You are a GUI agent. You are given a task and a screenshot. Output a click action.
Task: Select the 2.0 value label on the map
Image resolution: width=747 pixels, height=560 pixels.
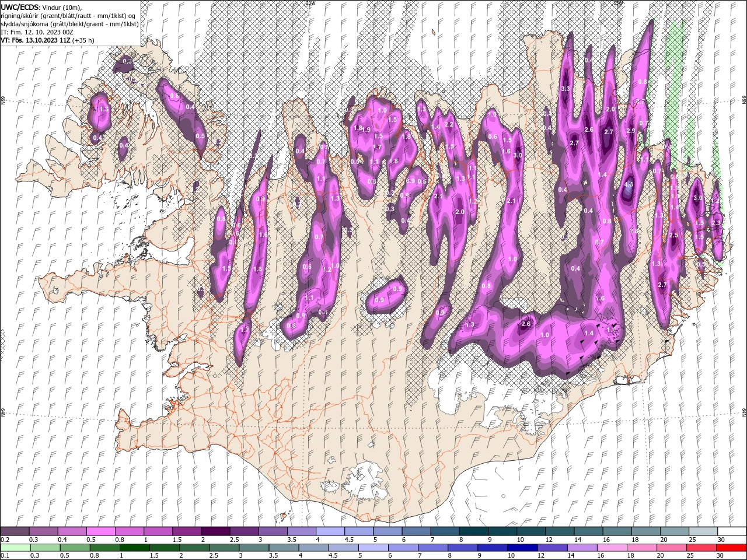point(459,212)
